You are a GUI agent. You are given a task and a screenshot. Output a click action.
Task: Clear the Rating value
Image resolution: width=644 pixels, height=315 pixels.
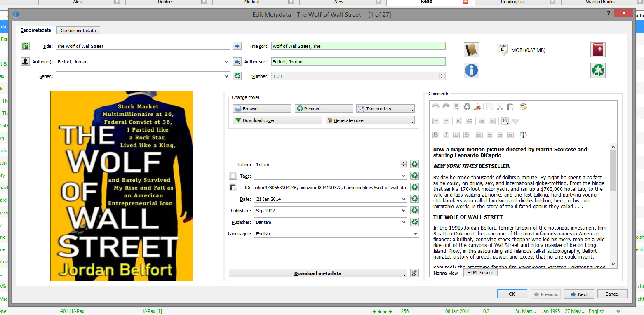[x=414, y=164]
